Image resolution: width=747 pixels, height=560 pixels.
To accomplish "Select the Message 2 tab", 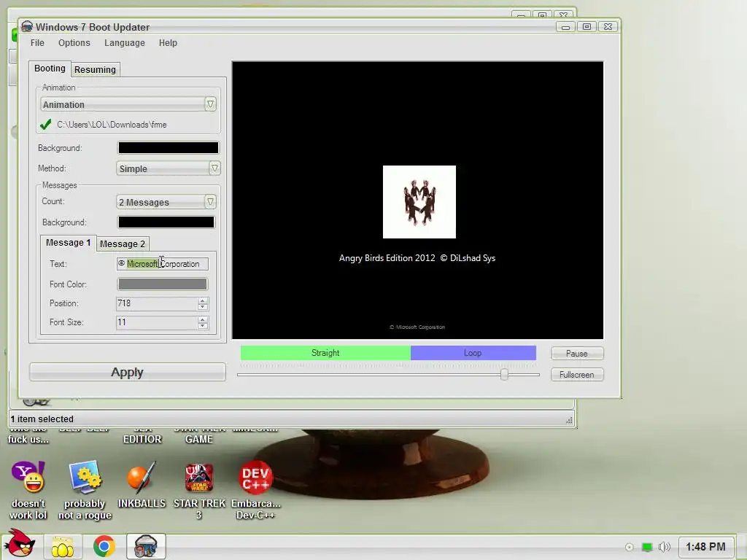I will click(x=123, y=244).
